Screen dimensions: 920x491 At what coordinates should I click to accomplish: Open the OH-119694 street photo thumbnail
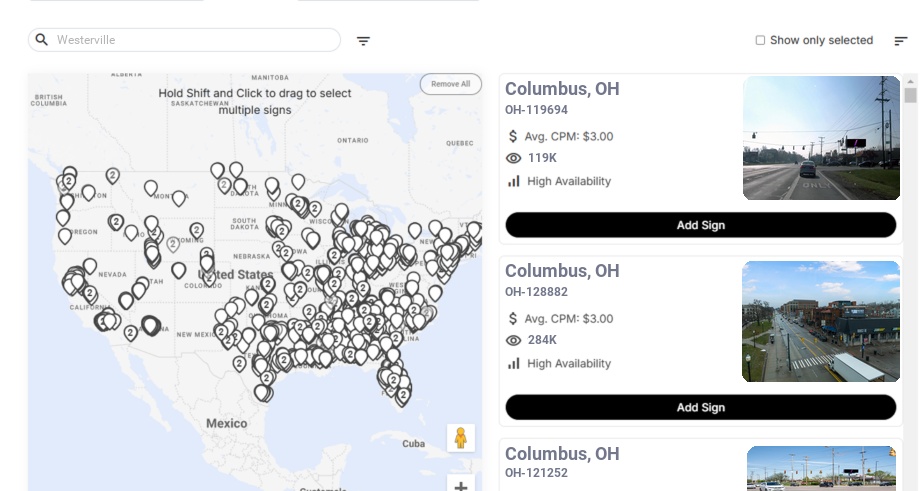coord(821,138)
